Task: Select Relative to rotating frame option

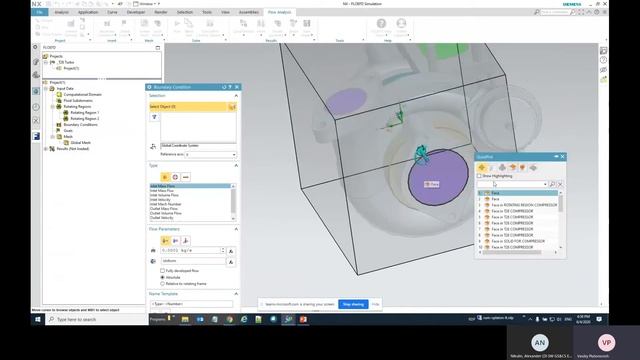Action: [x=162, y=284]
